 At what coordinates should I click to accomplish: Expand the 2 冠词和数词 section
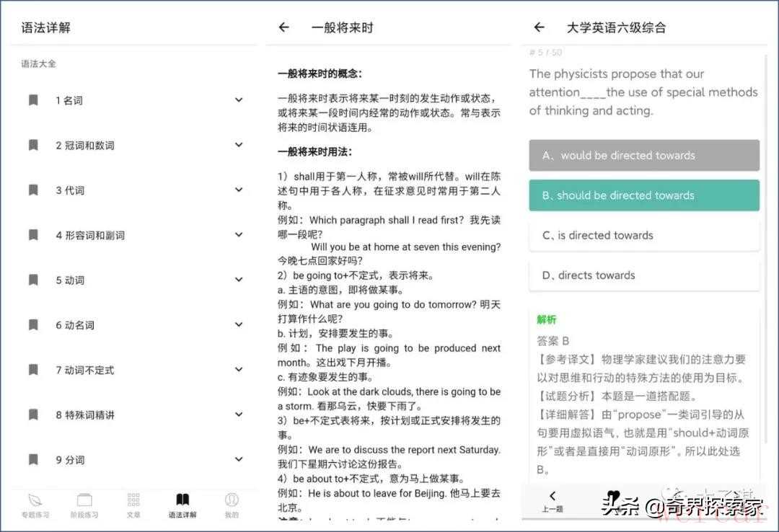pos(239,145)
